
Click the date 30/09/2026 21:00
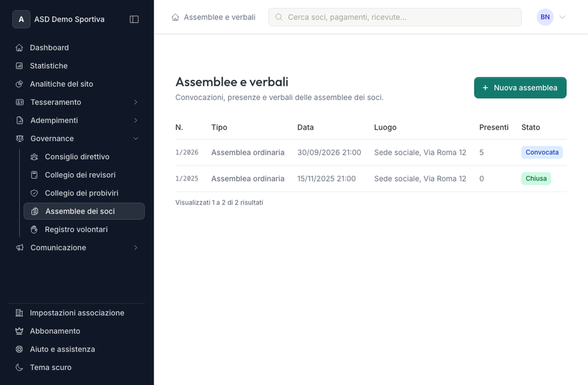coord(329,152)
